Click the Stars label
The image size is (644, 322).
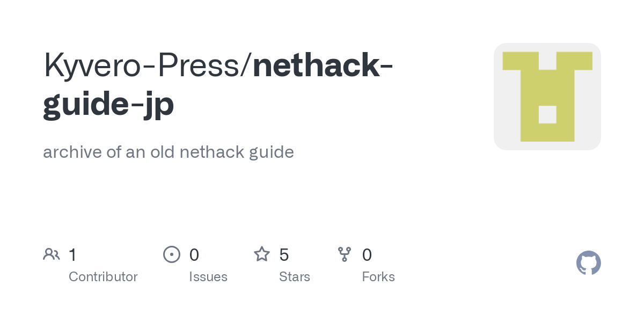tap(295, 277)
